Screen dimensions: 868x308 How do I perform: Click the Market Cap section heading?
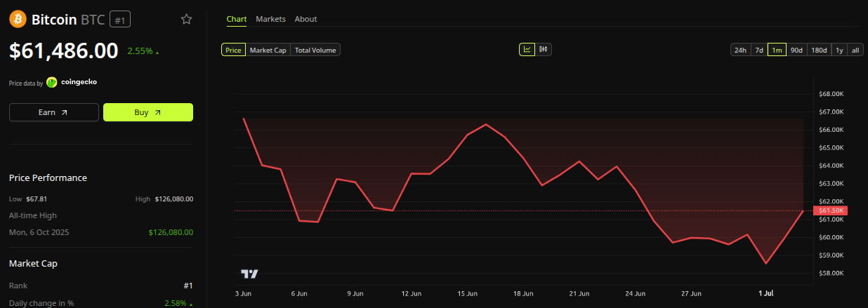[x=33, y=264]
